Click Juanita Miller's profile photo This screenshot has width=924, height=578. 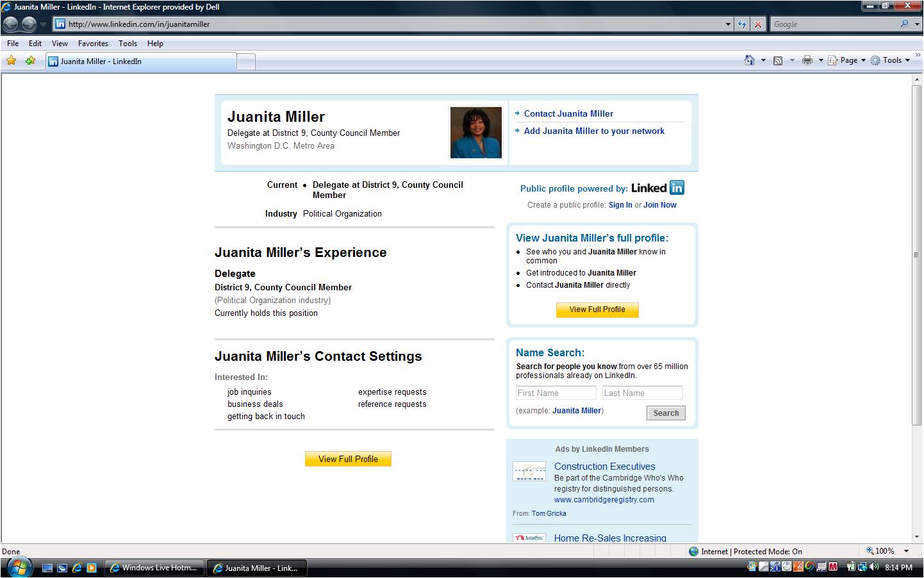point(476,133)
